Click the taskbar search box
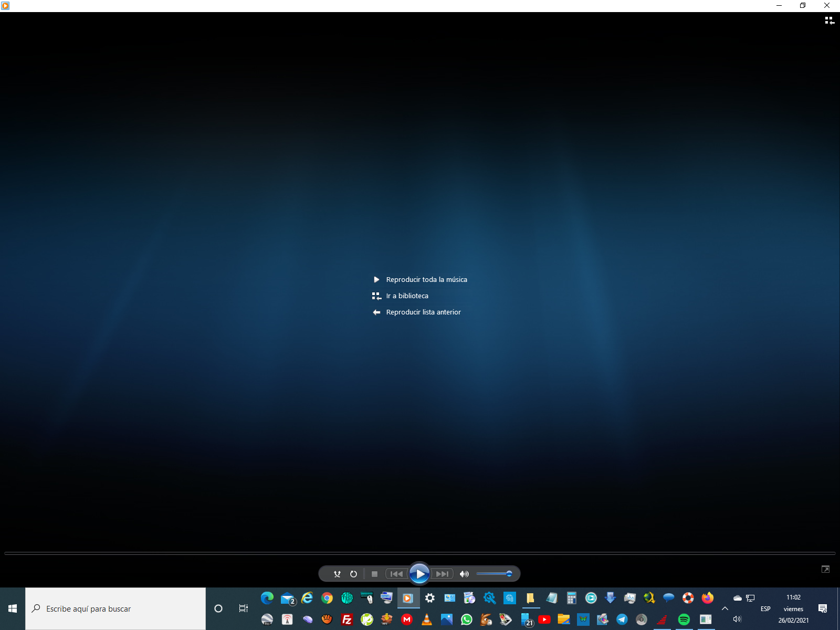Image resolution: width=840 pixels, height=630 pixels. tap(115, 608)
